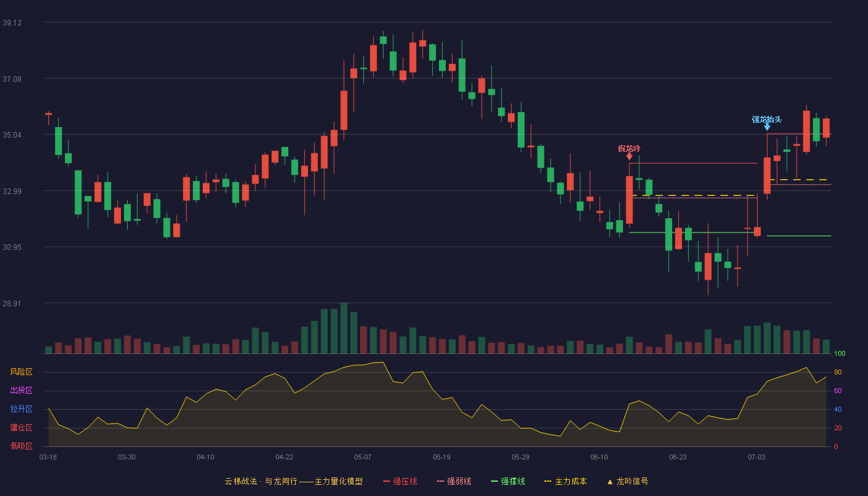The width and height of the screenshot is (868, 496).
Task: Click the 强龙抬头 blue arrow marker
Action: (x=767, y=127)
